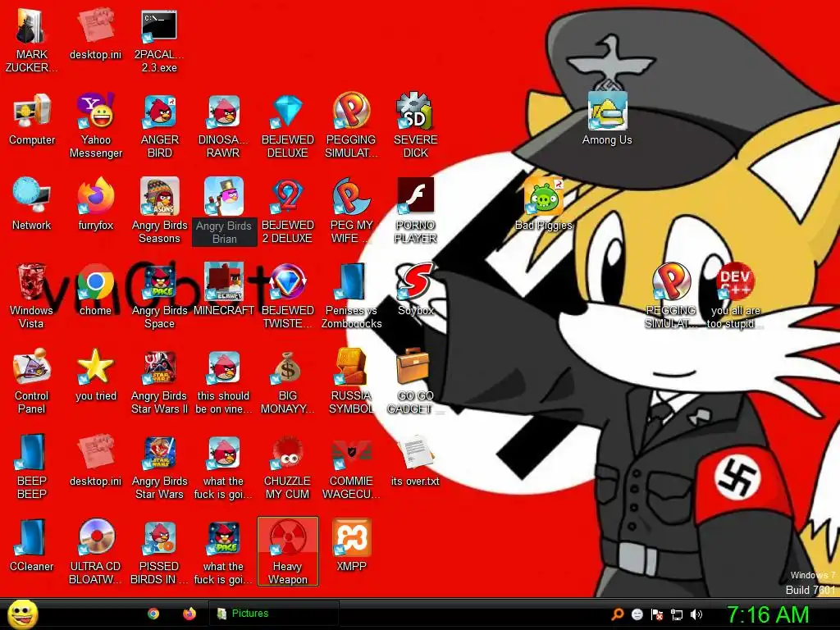Select the GO GO GADGET briefcase icon
The image size is (840, 630).
(416, 381)
